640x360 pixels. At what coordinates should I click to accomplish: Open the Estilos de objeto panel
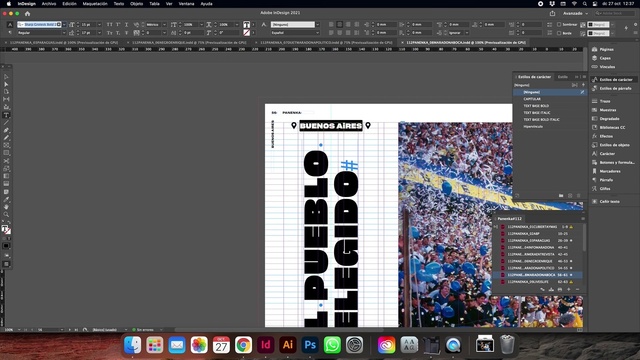(x=611, y=145)
